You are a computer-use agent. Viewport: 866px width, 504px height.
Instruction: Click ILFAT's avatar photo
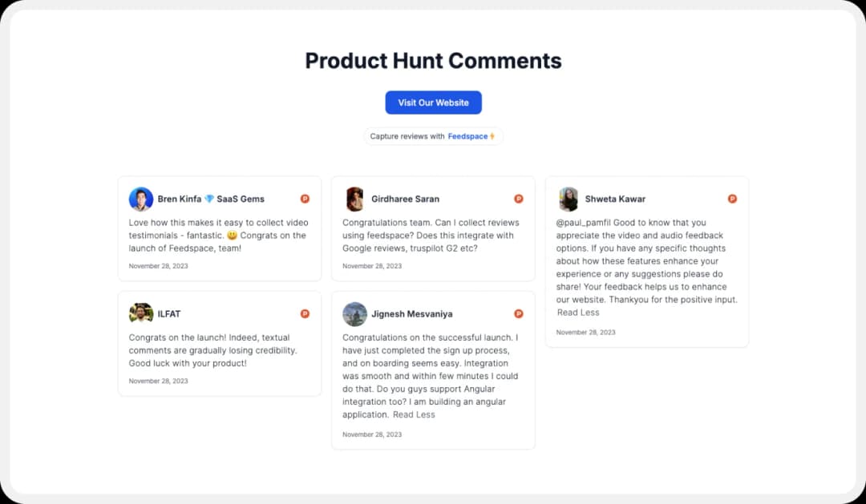point(141,313)
